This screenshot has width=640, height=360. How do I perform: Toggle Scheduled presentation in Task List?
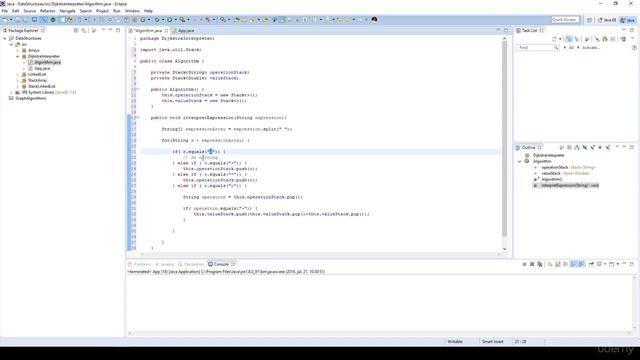576,39
